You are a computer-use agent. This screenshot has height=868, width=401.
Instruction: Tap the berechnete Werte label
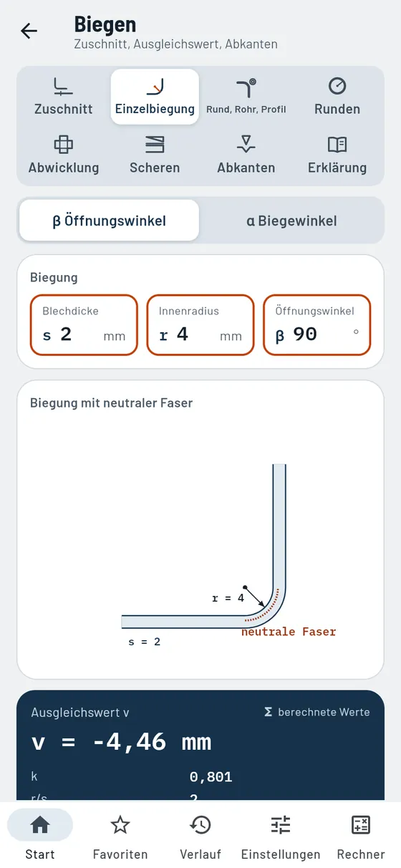(317, 712)
